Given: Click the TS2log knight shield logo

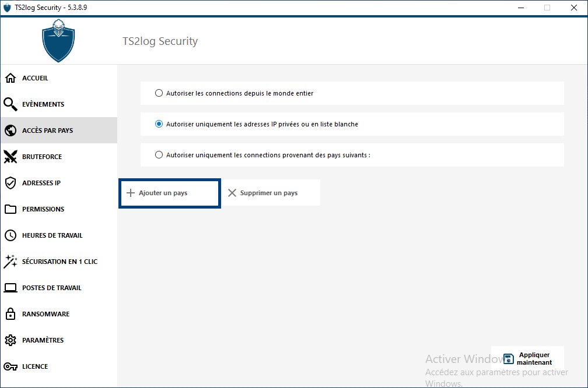Looking at the screenshot, I should click(x=58, y=40).
